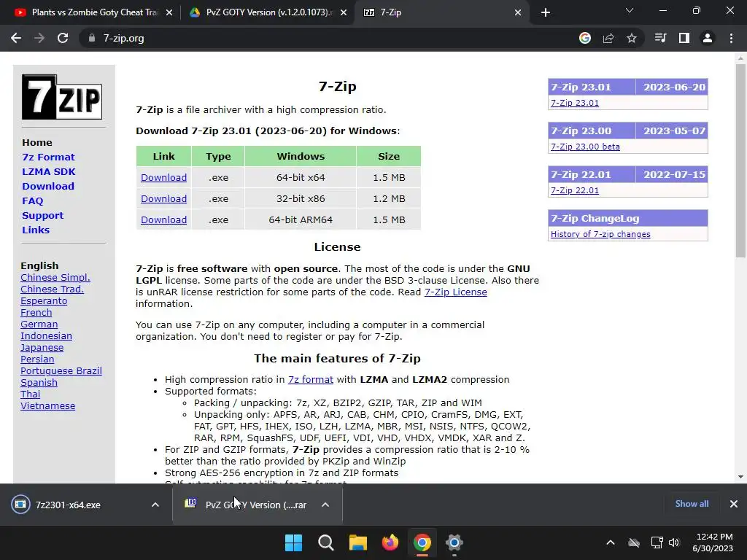This screenshot has width=747, height=560.
Task: Bookmark this page with star icon
Action: 632,38
